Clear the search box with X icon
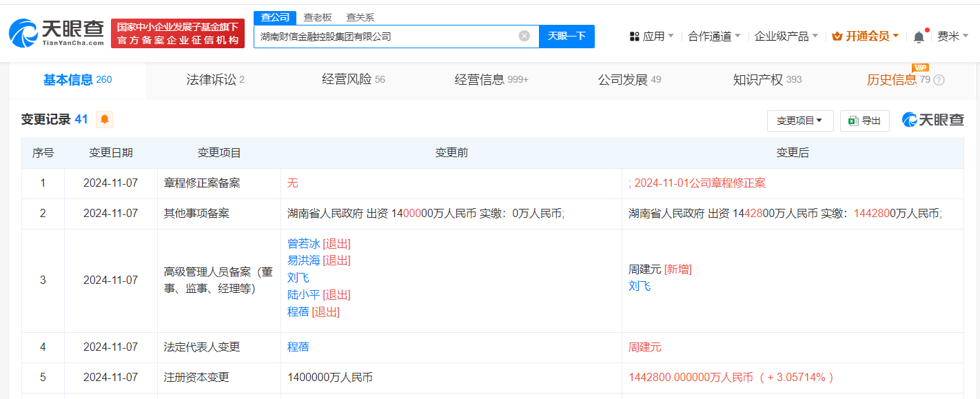 pyautogui.click(x=524, y=36)
